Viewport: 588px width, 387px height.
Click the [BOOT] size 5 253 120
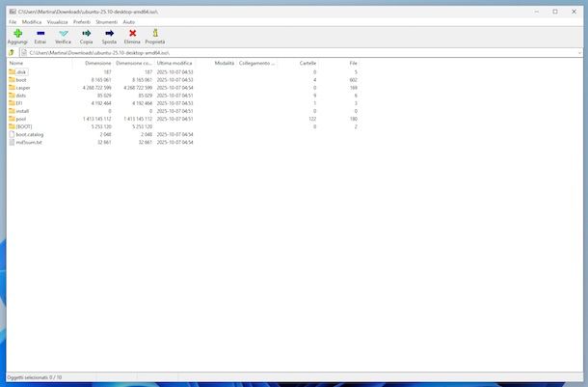tap(101, 126)
